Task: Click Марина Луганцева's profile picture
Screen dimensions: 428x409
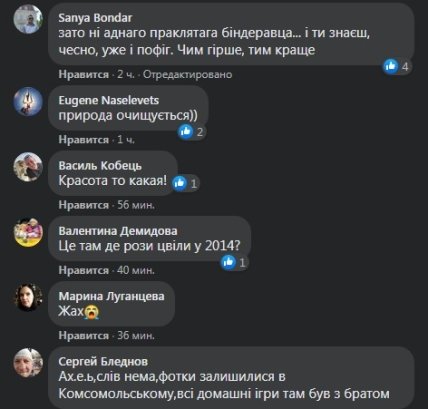Action: (x=28, y=297)
